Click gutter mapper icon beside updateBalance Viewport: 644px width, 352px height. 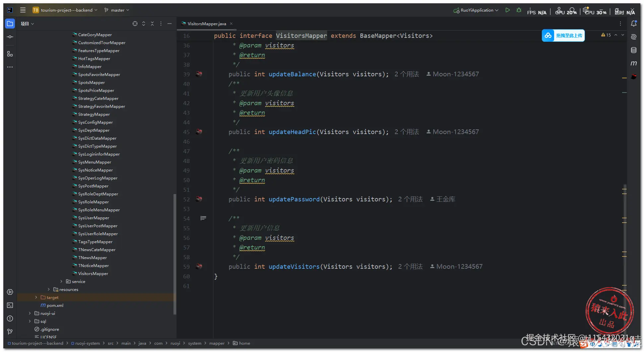[x=199, y=74]
